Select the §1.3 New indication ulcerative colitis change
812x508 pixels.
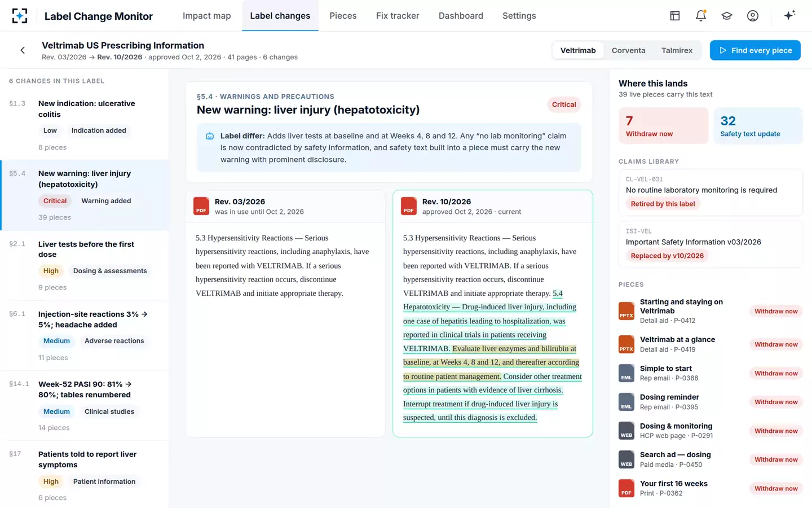[85, 125]
